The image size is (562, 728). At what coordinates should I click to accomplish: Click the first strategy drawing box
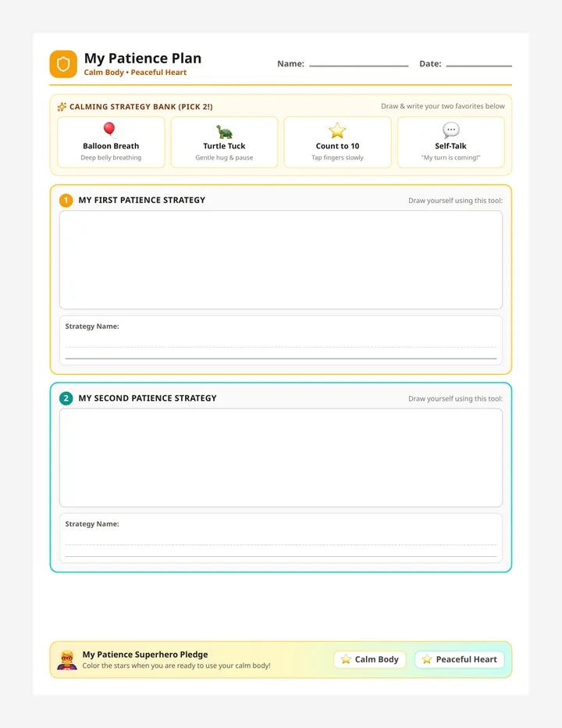[281, 260]
